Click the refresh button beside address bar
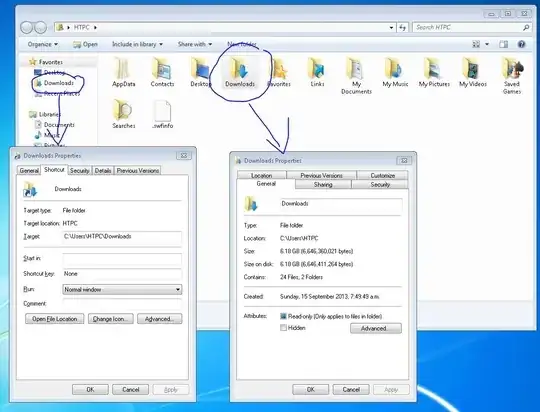 click(x=403, y=27)
